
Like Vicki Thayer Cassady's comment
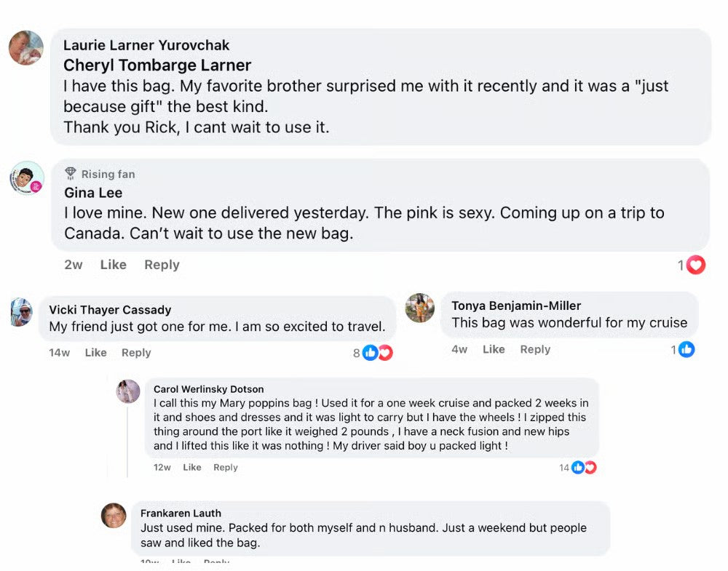pyautogui.click(x=95, y=353)
